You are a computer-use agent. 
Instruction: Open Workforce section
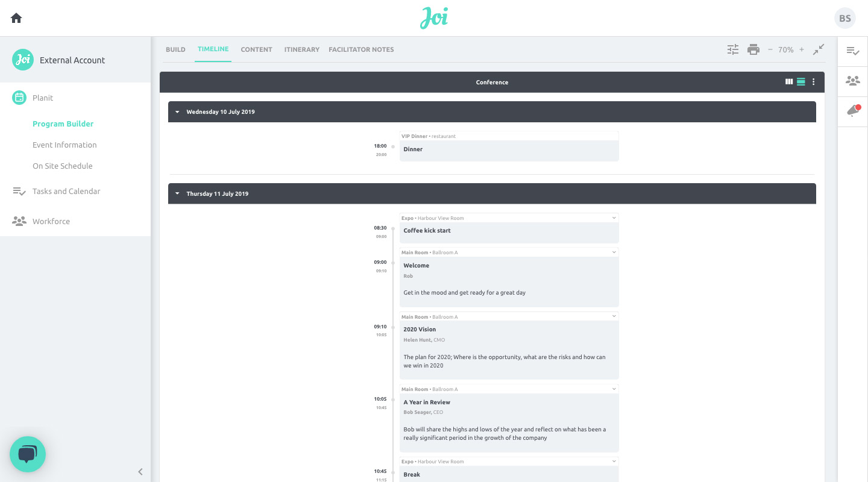(51, 221)
